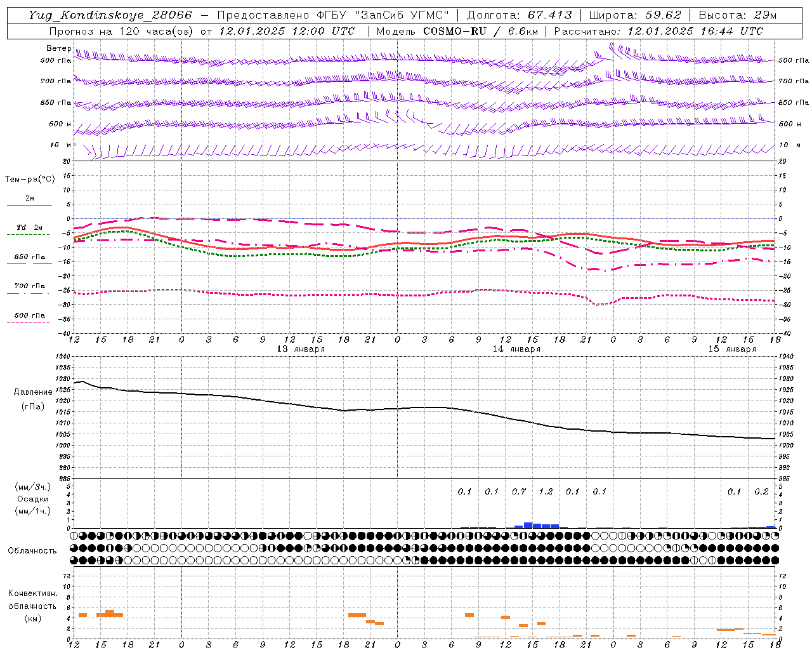Click the 850 гПа temperature legend label
Image resolution: width=812 pixels, height=650 pixels.
click(30, 257)
